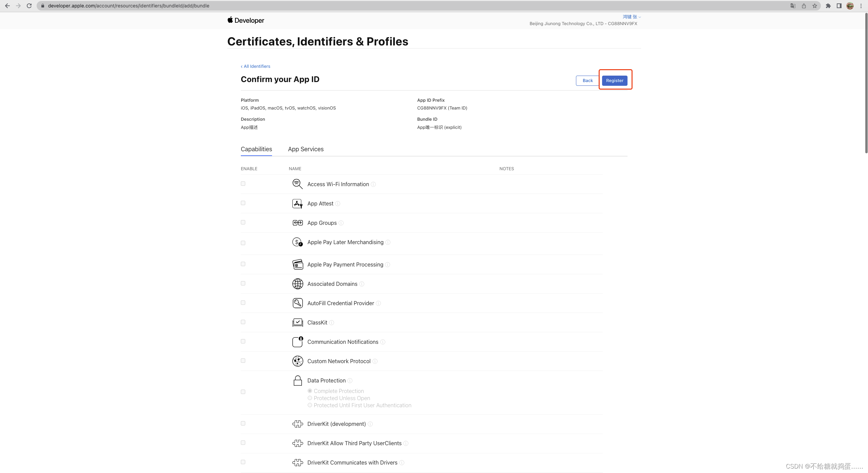Bookmark this page with star icon
This screenshot has width=868, height=473.
point(814,6)
